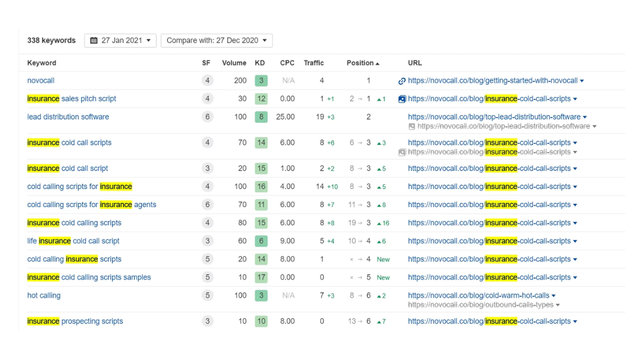
Task: Open the strikethrough outbound-calls-types URL
Action: pos(481,304)
